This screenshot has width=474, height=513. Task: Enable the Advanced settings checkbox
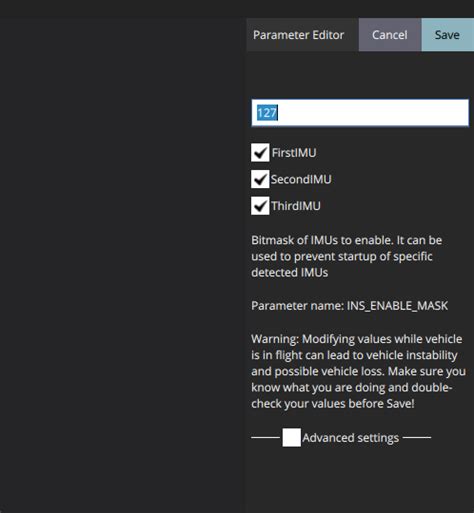291,437
